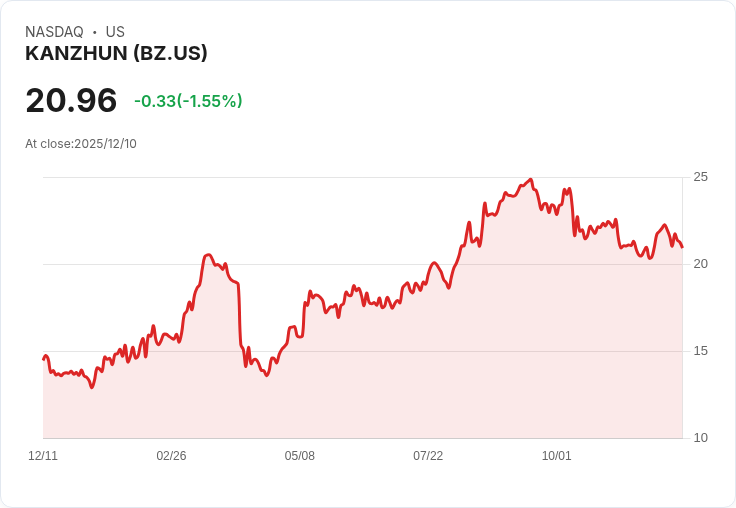This screenshot has width=736, height=508.
Task: Click the line's starting point at 12/11
Action: pos(44,359)
